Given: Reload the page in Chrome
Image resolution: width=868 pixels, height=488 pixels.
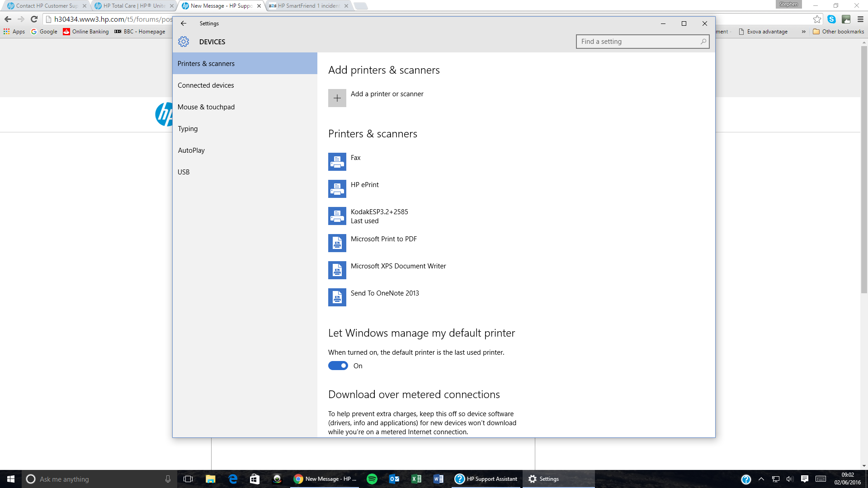Looking at the screenshot, I should click(34, 19).
